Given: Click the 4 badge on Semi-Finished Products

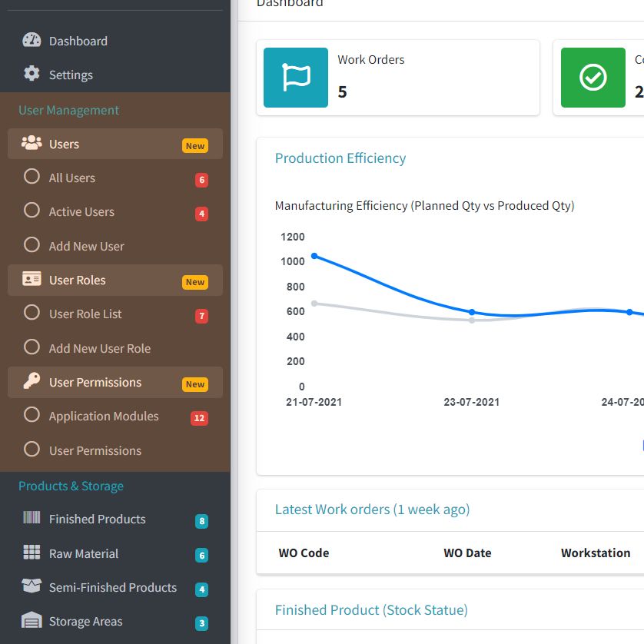Looking at the screenshot, I should (201, 589).
